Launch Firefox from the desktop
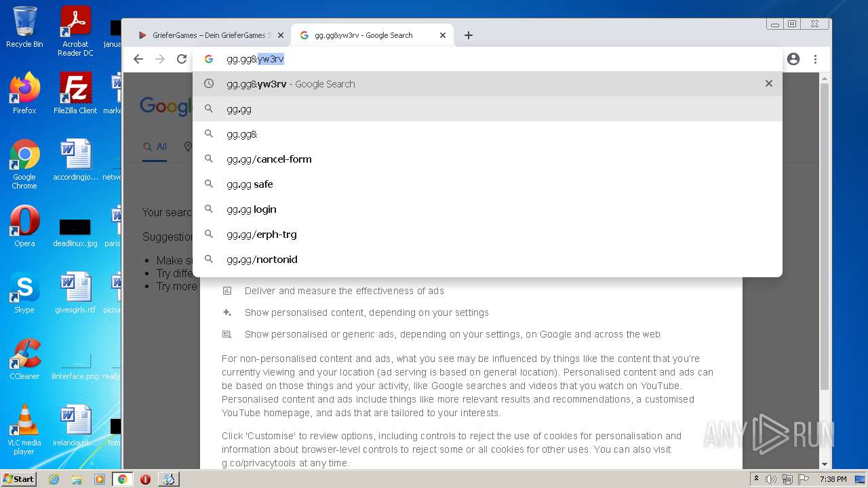868x488 pixels. pos(24,93)
